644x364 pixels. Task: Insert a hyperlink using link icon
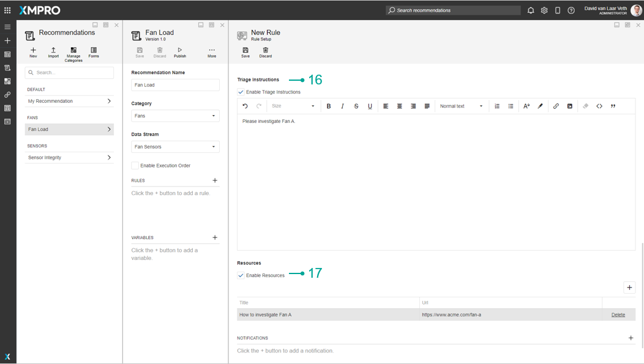coord(556,106)
